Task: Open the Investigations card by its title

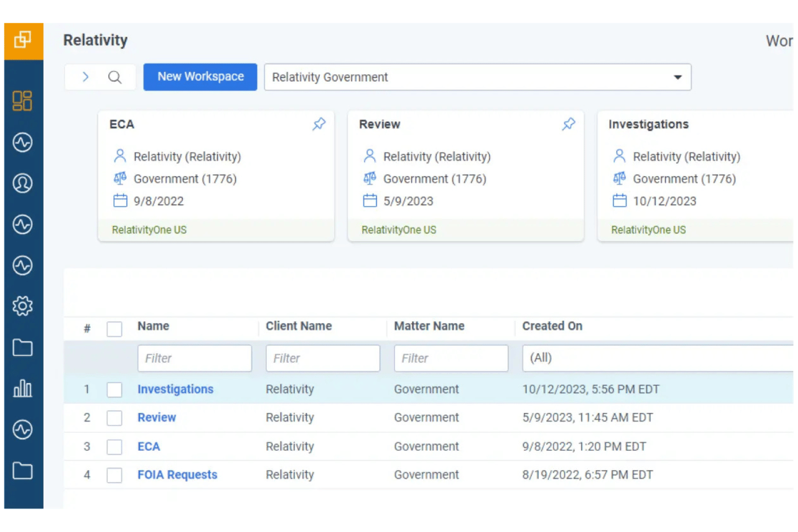Action: 649,125
